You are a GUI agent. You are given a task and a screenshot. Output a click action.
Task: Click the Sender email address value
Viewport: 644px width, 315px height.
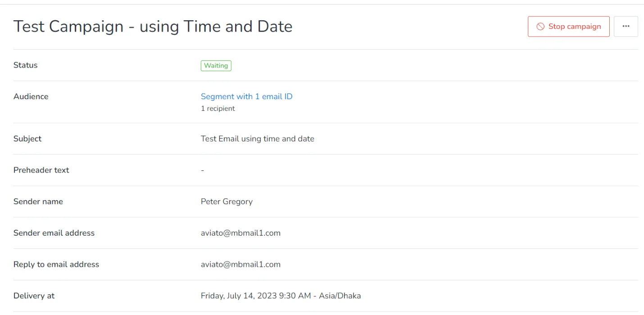pos(240,233)
